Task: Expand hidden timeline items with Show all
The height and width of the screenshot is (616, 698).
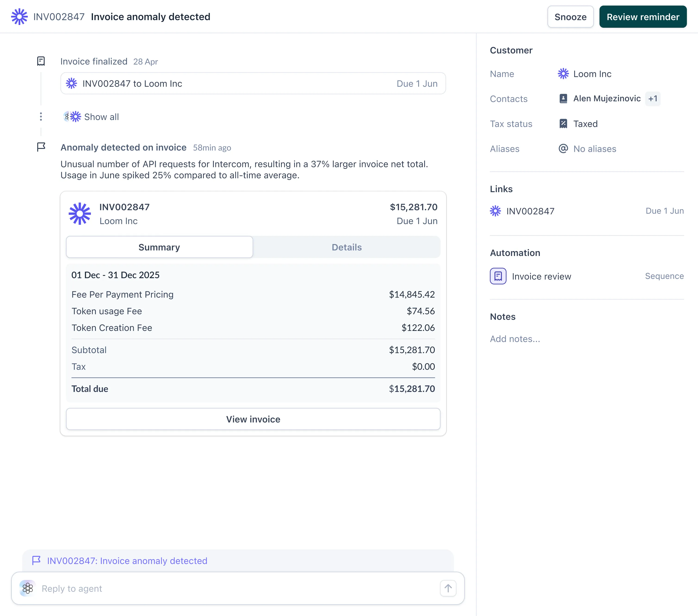Action: [x=101, y=117]
